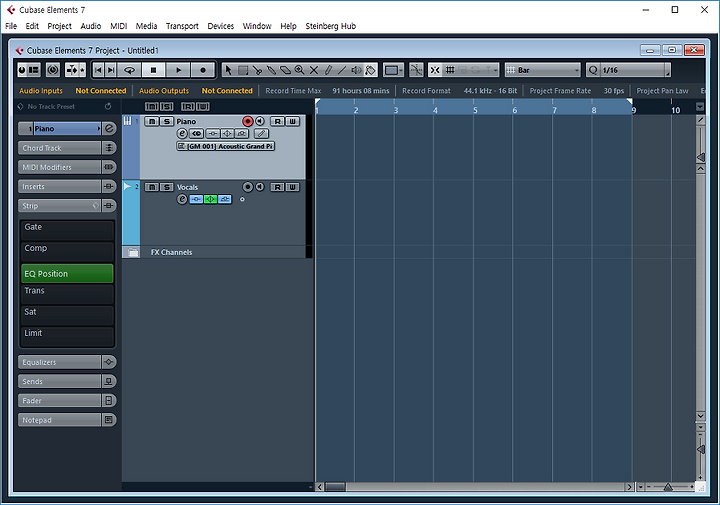Open the Piano channel settings 'e' button
The height and width of the screenshot is (505, 720).
coord(182,134)
